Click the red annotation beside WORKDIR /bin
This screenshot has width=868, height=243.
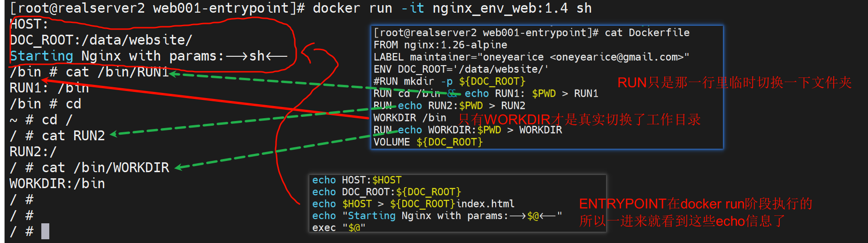pyautogui.click(x=579, y=120)
